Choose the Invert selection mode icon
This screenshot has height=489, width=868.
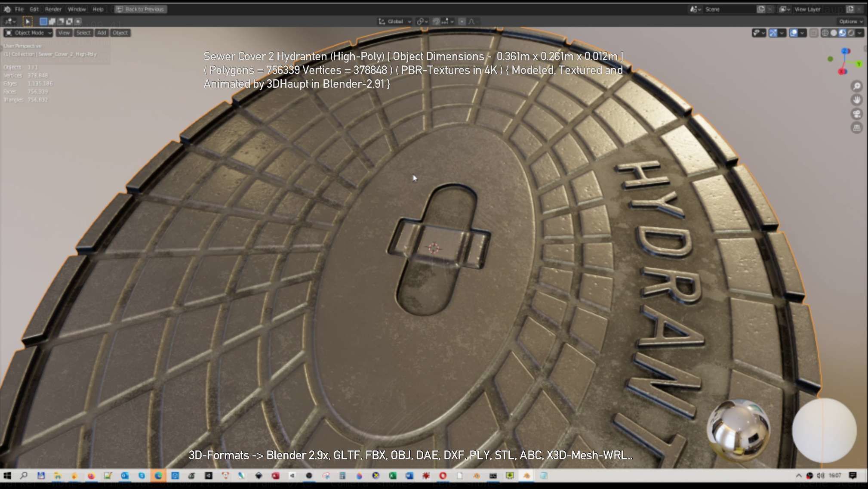(69, 21)
